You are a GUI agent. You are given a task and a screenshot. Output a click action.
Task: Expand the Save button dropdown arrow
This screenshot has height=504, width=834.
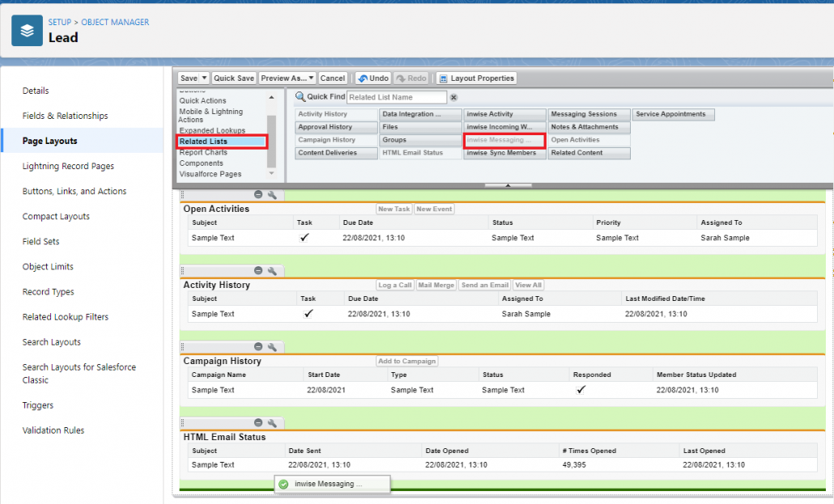[202, 78]
